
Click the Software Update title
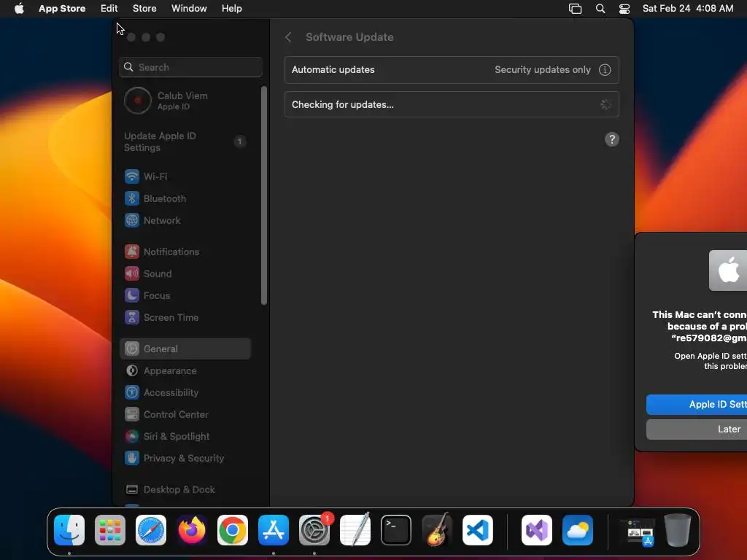coord(349,37)
